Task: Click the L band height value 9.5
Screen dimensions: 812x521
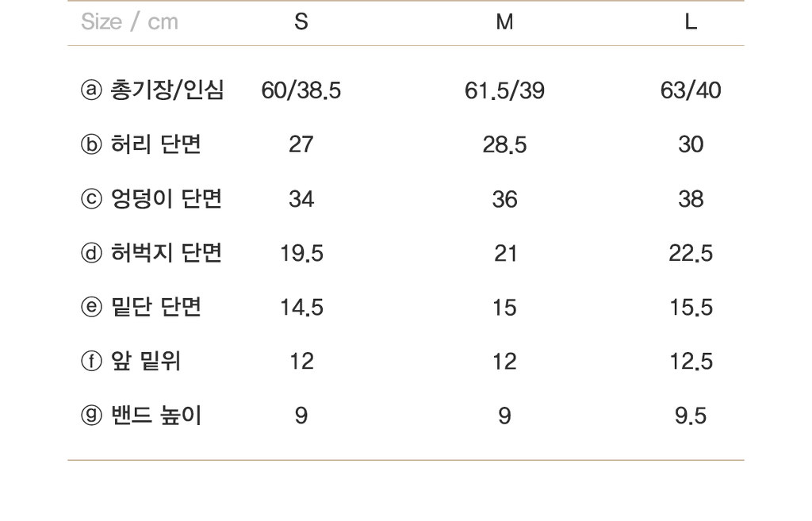Action: coord(691,416)
